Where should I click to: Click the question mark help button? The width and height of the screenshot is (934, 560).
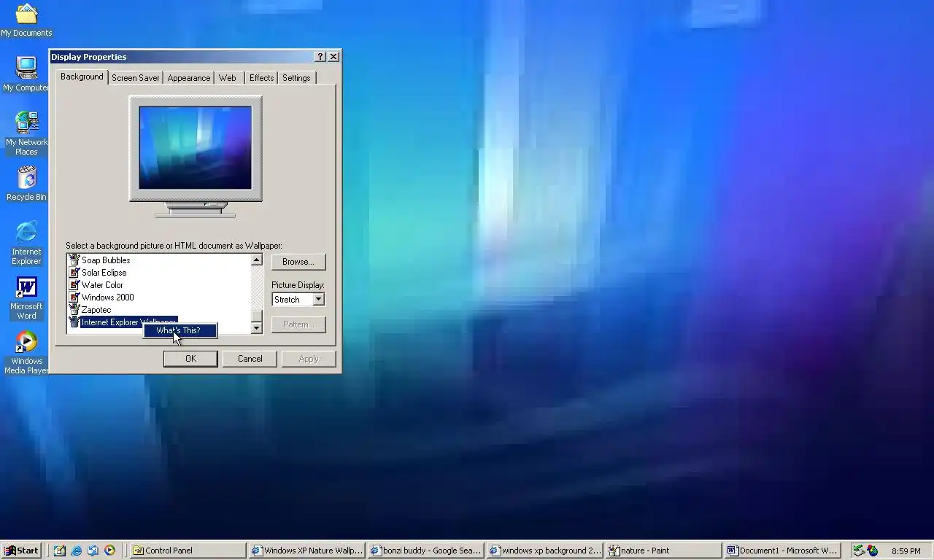point(320,57)
